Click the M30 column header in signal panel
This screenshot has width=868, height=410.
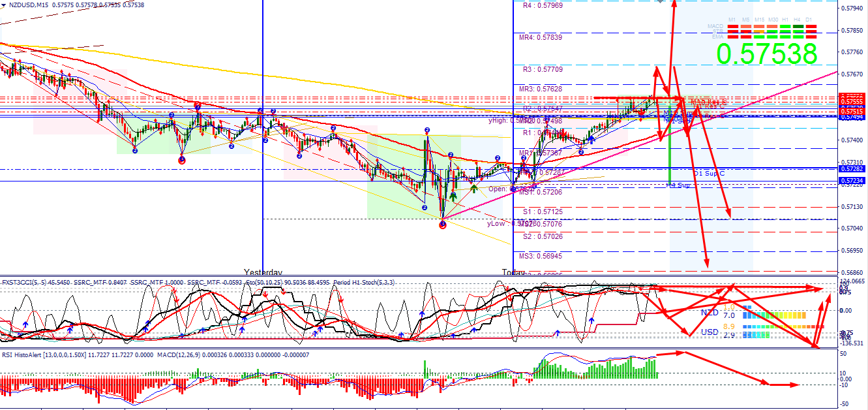click(773, 20)
